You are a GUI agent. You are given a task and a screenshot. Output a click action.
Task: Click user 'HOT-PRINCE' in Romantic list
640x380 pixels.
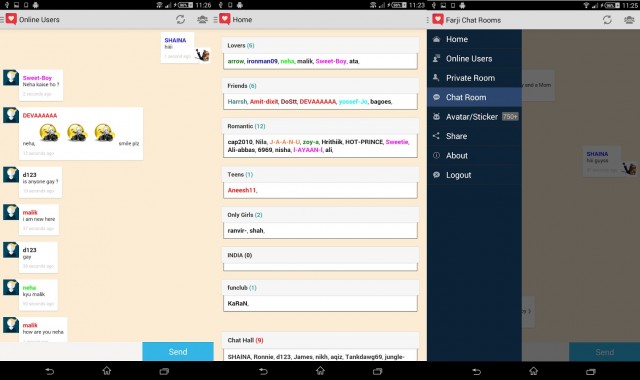(x=364, y=142)
